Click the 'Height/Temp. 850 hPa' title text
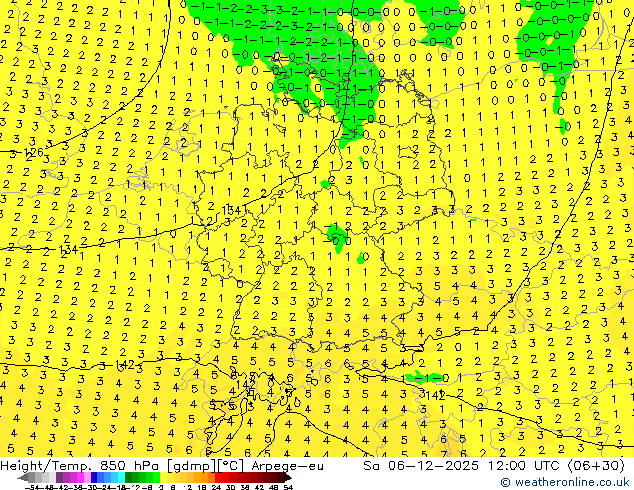 click(x=79, y=466)
